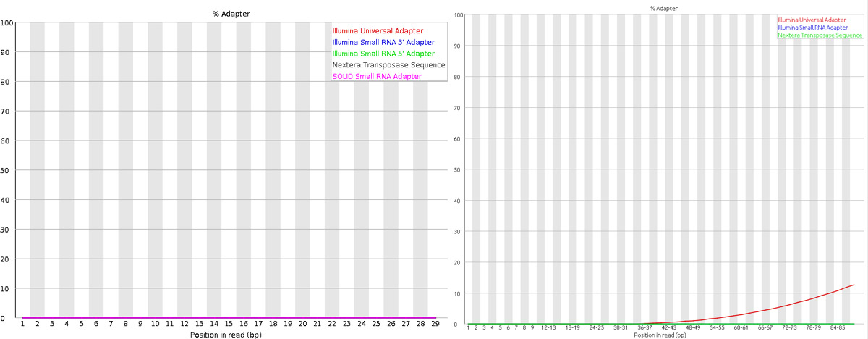
Task: Click 'Nextera Transposase Sequence' in the left legend
Action: (x=388, y=65)
